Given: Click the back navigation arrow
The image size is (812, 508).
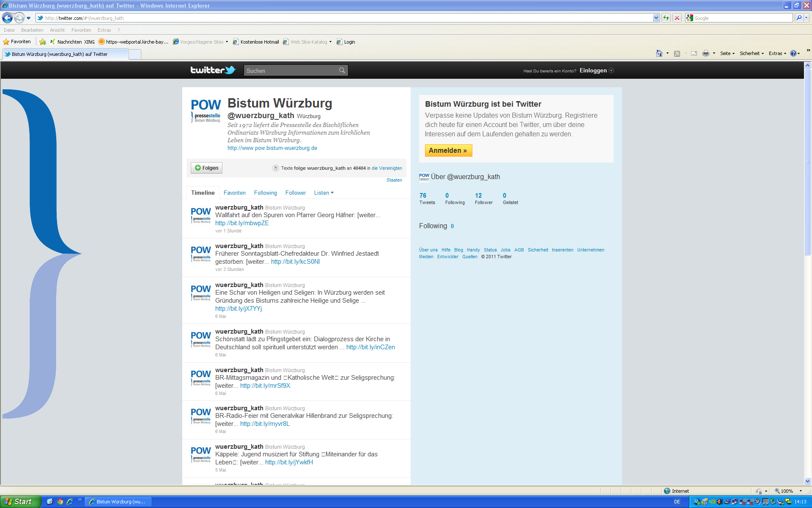Looking at the screenshot, I should (7, 18).
